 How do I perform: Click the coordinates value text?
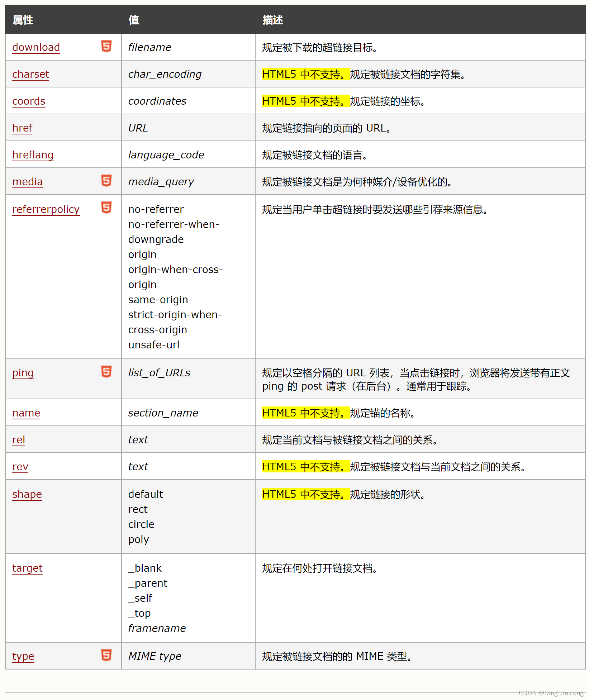coord(157,101)
